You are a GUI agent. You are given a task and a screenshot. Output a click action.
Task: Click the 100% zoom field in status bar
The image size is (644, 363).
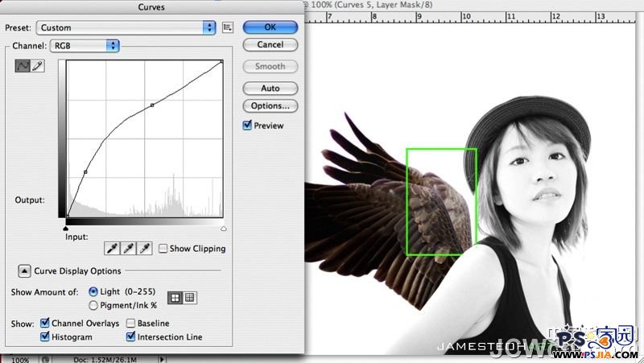coord(19,360)
